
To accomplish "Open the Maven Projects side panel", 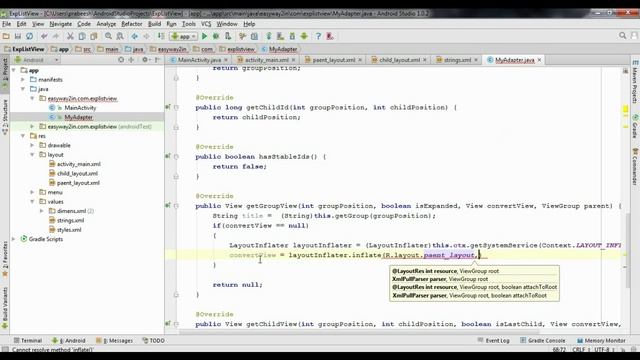I will pos(635,82).
